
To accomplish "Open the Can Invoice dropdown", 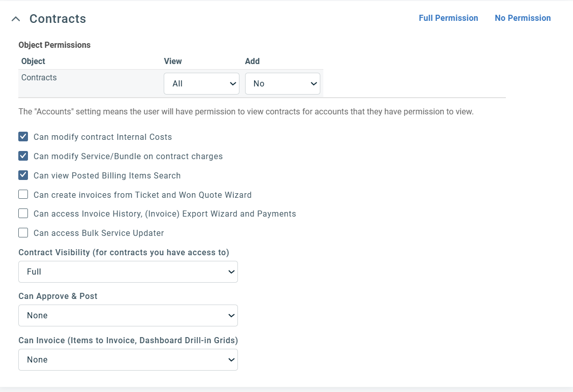I will point(128,359).
